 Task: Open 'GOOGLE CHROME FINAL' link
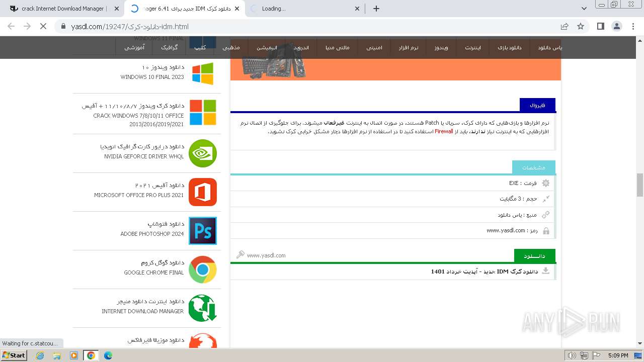tap(154, 273)
